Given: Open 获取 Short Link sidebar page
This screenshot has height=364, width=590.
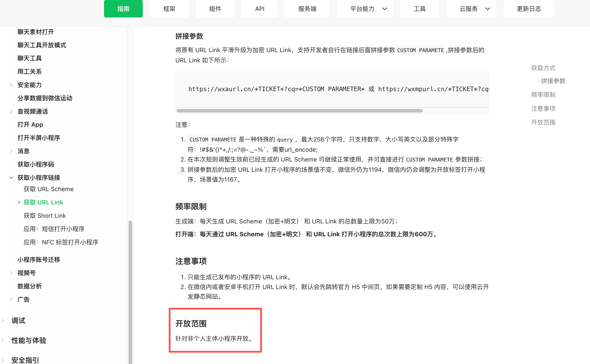Looking at the screenshot, I should tap(44, 216).
